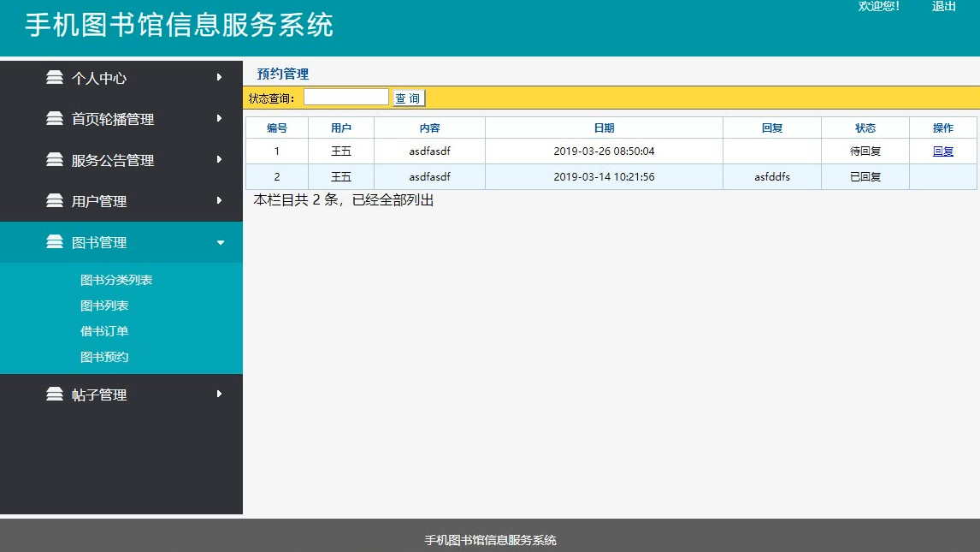980x552 pixels.
Task: Click the 编号 column header
Action: 277,128
